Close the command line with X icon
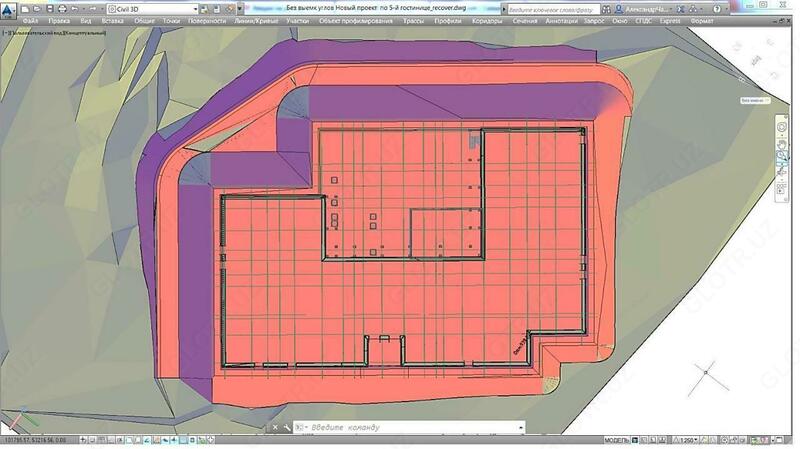This screenshot has width=800, height=449. (x=275, y=428)
